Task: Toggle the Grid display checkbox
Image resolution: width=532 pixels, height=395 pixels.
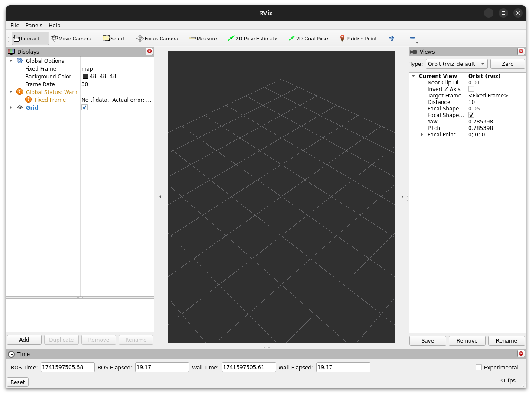Action: point(84,107)
